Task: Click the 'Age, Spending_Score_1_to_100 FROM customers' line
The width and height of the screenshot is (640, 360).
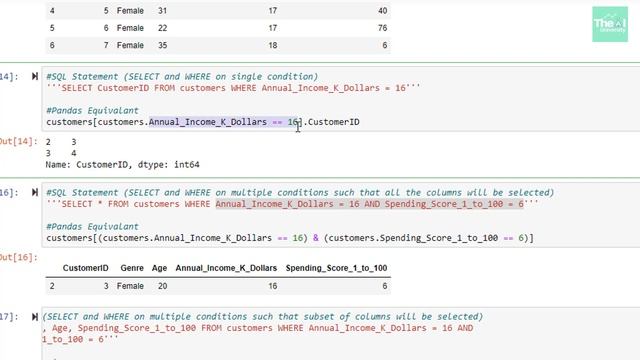Action: pyautogui.click(x=258, y=328)
